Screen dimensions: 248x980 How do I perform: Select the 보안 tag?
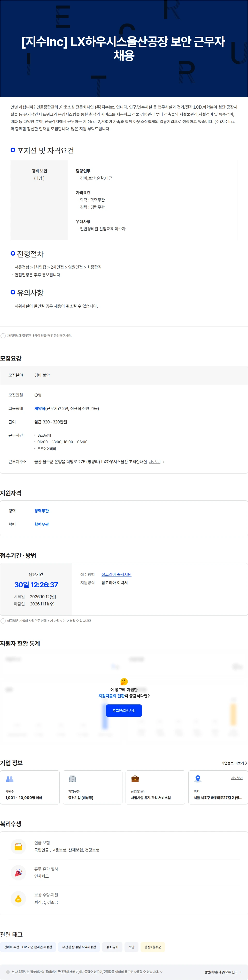[131, 946]
